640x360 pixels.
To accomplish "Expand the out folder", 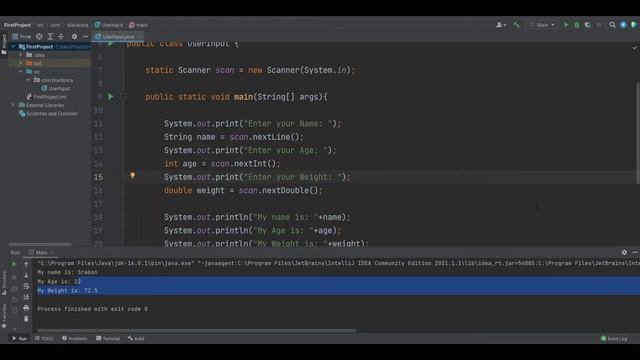I will 21,63.
